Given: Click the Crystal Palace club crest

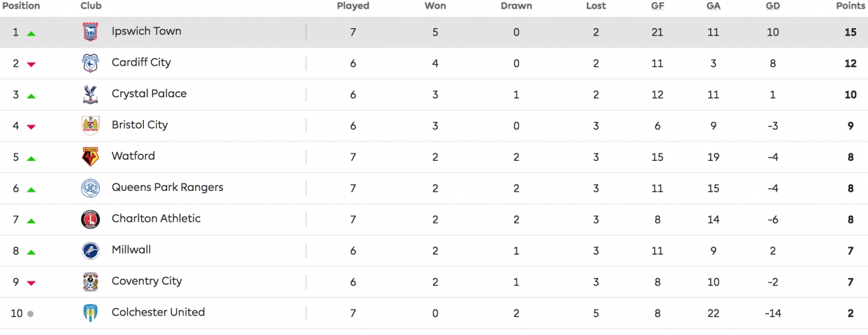Looking at the screenshot, I should click(x=90, y=94).
